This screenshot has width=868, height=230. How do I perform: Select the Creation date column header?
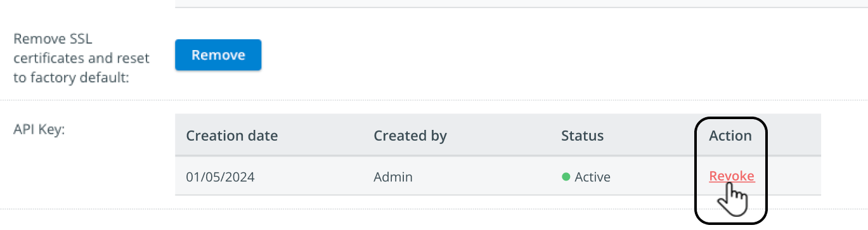(x=231, y=136)
